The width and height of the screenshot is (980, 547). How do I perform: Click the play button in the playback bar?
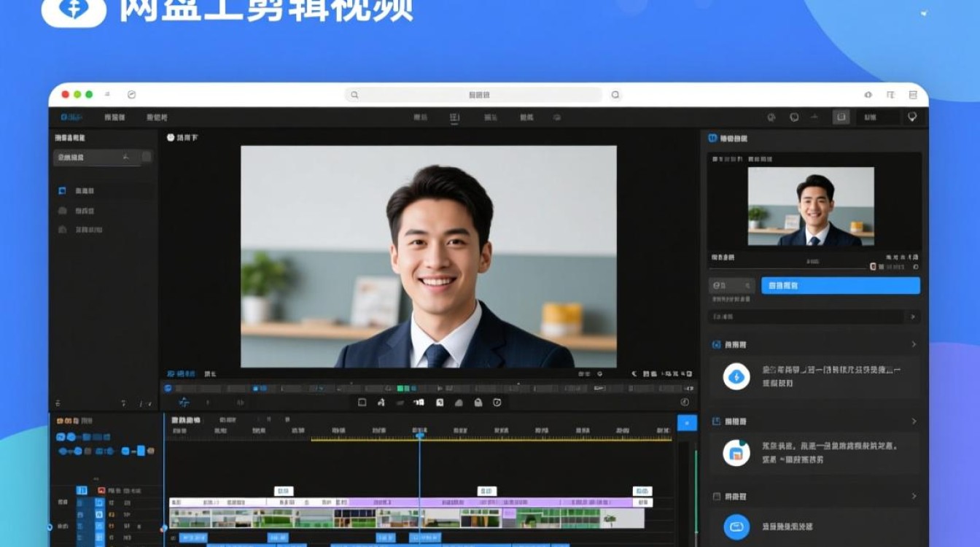pos(440,389)
